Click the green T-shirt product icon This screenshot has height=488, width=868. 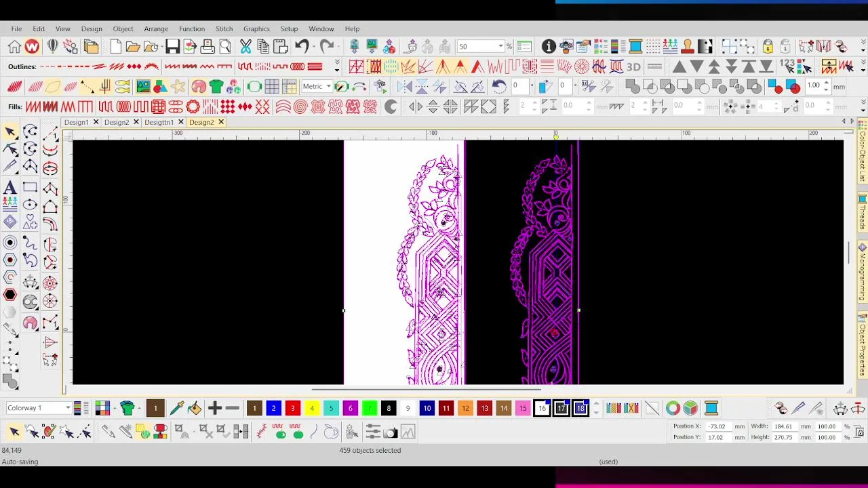[216, 86]
